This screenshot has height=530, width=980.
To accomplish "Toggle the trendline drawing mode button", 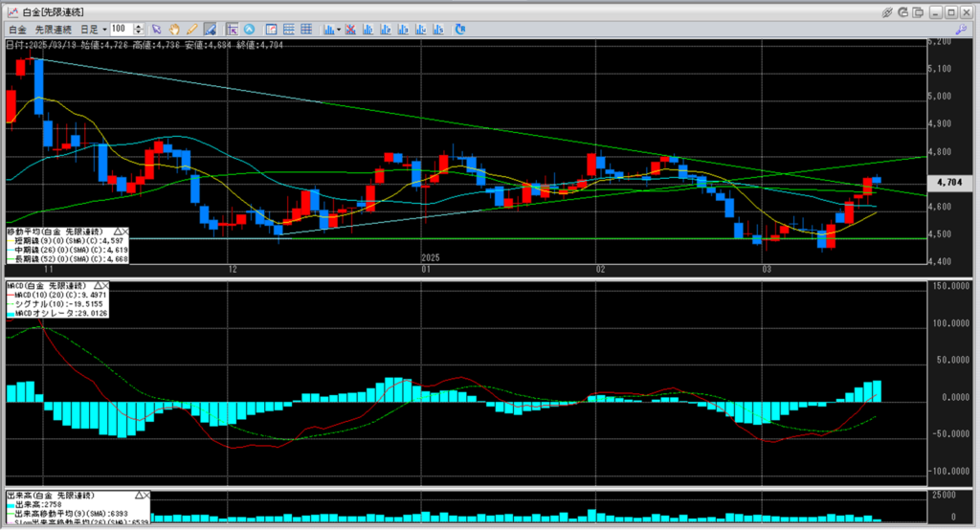I will [208, 30].
